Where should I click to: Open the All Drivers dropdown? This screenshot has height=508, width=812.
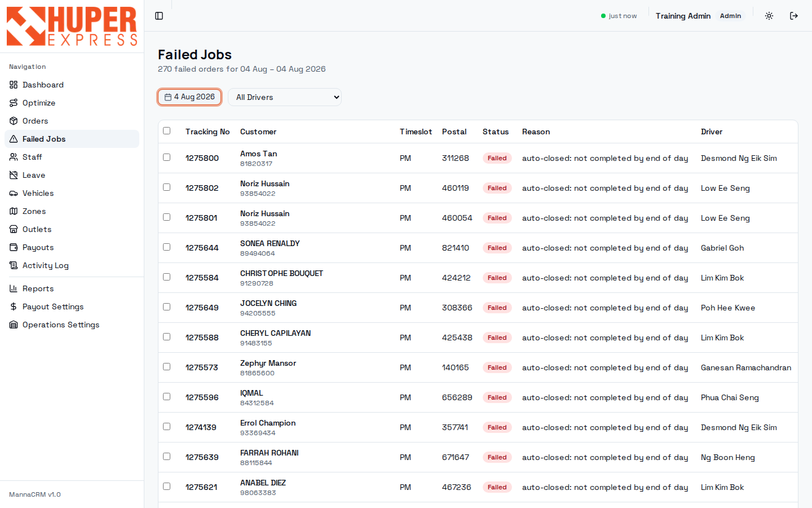click(x=285, y=97)
